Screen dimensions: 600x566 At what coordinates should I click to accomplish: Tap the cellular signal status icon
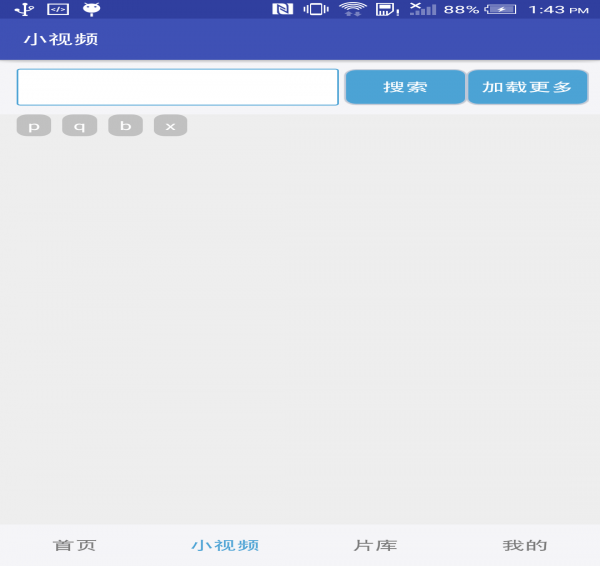point(423,9)
